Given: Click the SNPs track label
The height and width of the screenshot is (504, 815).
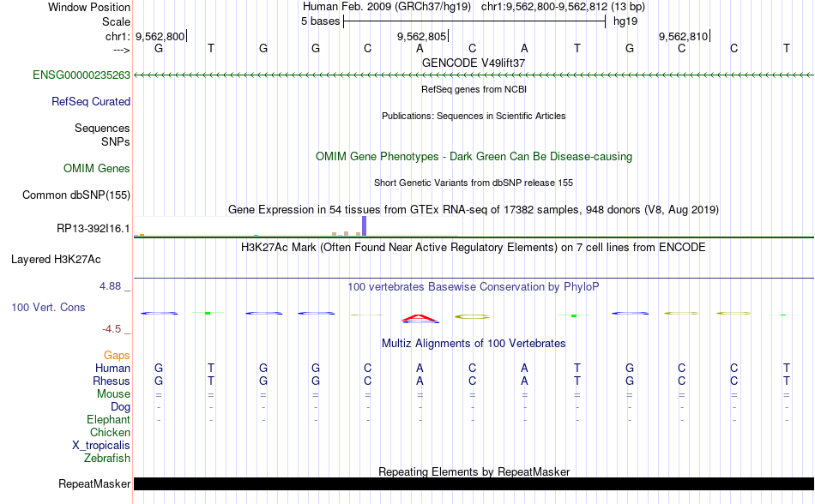Looking at the screenshot, I should coord(116,141).
